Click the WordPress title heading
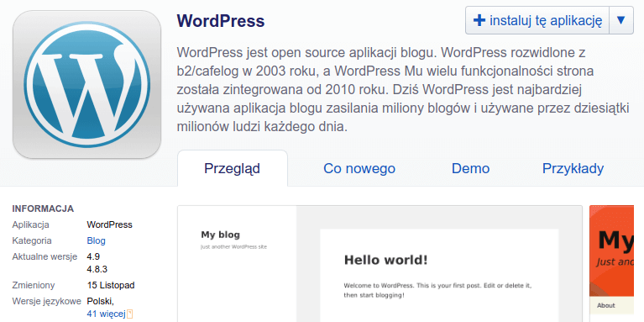The image size is (644, 322). [221, 21]
